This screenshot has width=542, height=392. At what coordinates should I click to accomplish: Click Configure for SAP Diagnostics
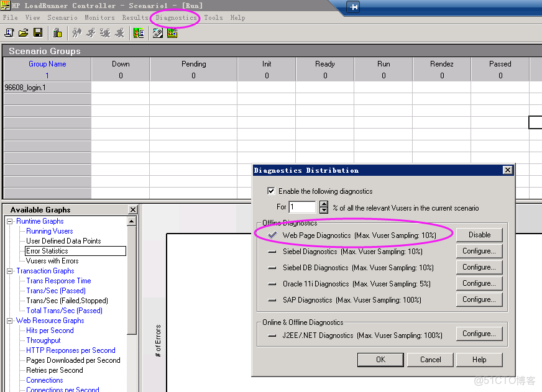(x=479, y=299)
